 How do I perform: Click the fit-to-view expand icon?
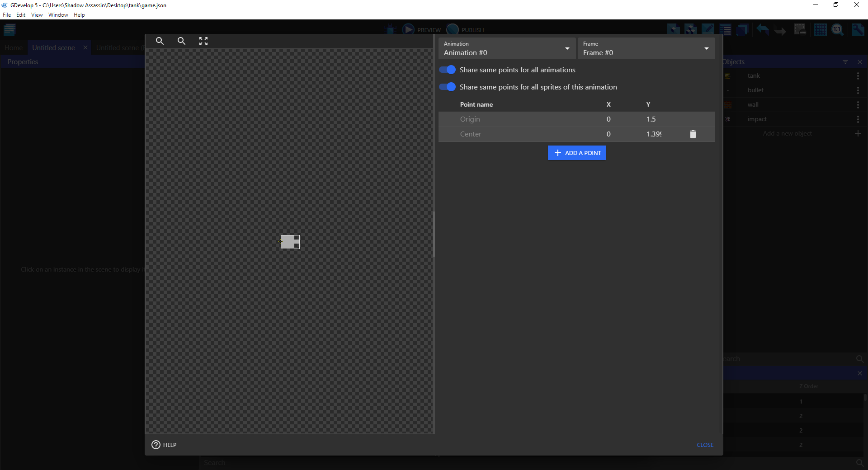click(203, 41)
